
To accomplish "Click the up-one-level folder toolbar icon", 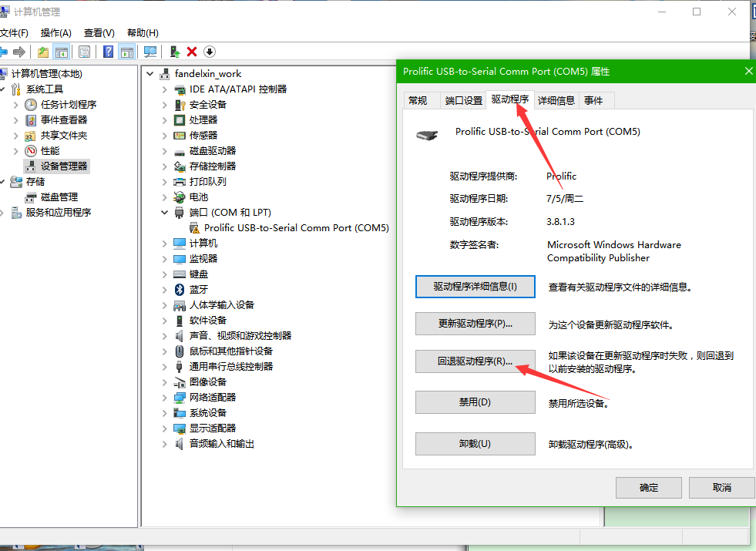I will [x=43, y=52].
